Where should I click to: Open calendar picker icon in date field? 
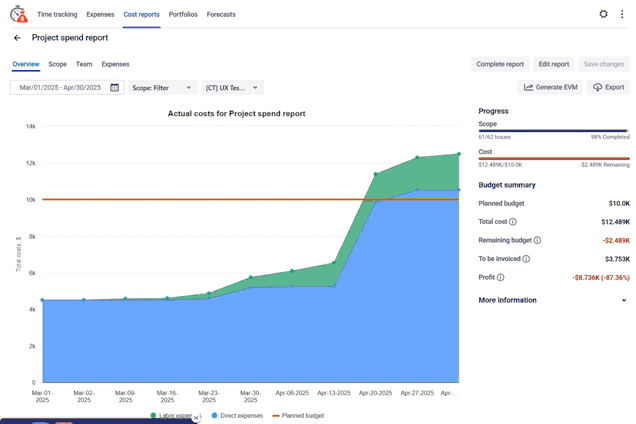[115, 88]
